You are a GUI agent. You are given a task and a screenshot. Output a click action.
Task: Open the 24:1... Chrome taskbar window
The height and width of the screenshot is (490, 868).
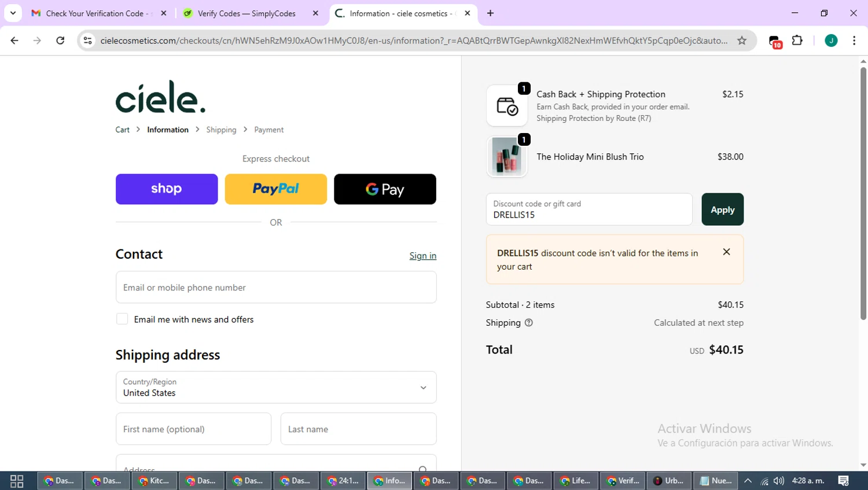click(x=343, y=481)
